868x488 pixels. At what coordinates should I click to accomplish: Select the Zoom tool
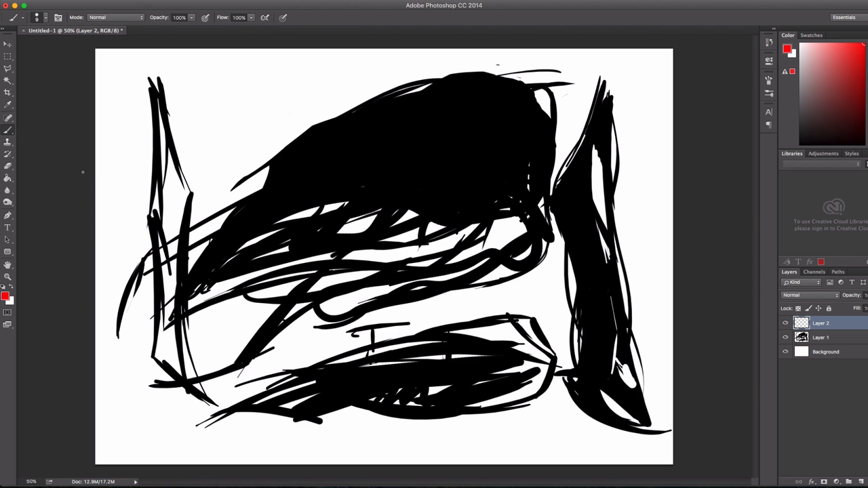7,277
